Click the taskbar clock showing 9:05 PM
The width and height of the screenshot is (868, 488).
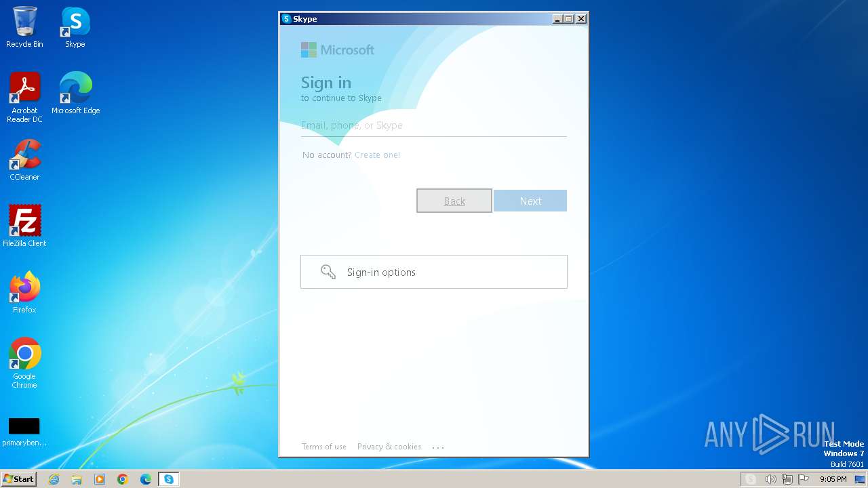pyautogui.click(x=833, y=479)
